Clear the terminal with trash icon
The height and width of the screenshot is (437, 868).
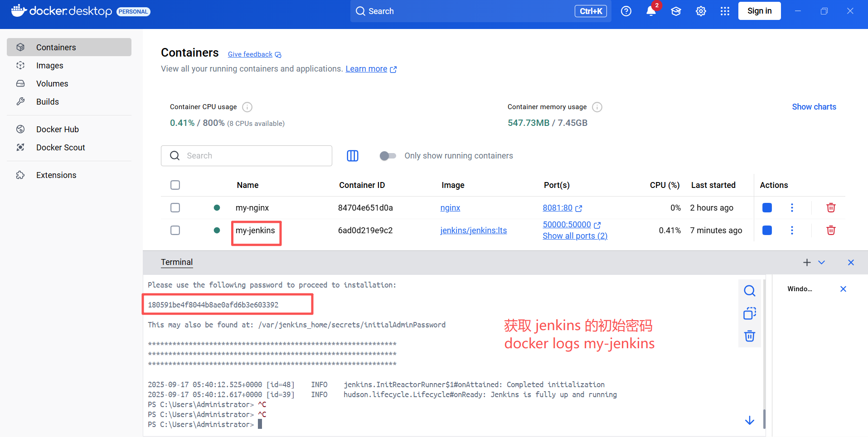[750, 336]
